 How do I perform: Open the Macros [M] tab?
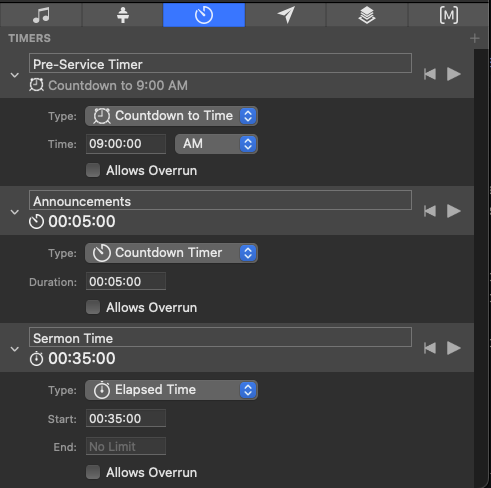coord(449,15)
